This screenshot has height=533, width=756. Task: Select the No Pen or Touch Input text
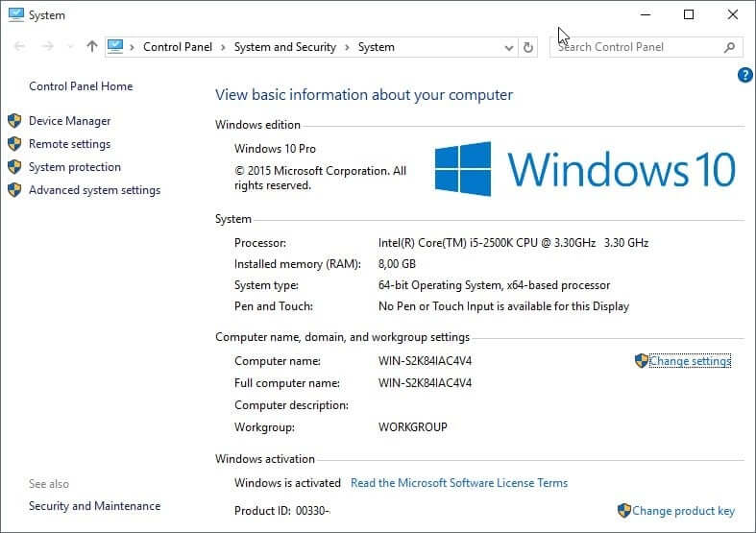(503, 306)
